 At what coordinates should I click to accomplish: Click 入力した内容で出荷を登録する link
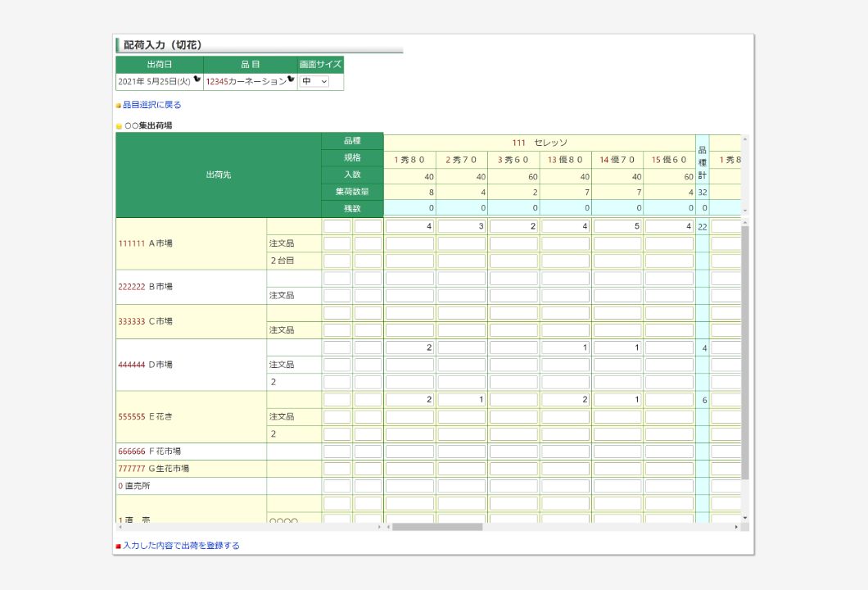pos(181,546)
